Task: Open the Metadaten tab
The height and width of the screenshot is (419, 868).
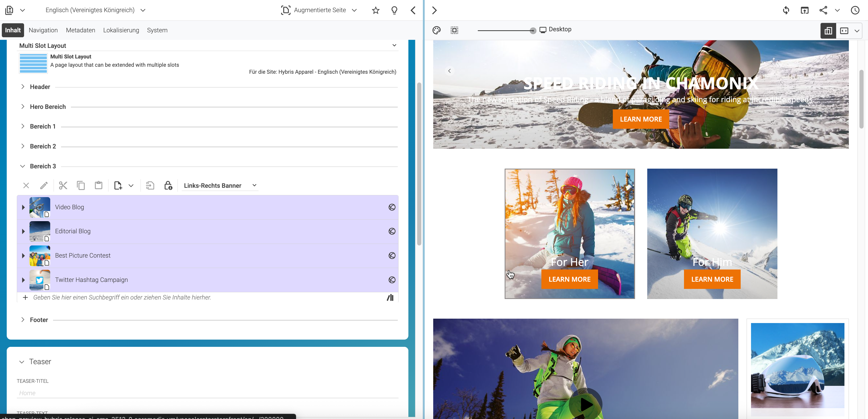Action: point(80,30)
